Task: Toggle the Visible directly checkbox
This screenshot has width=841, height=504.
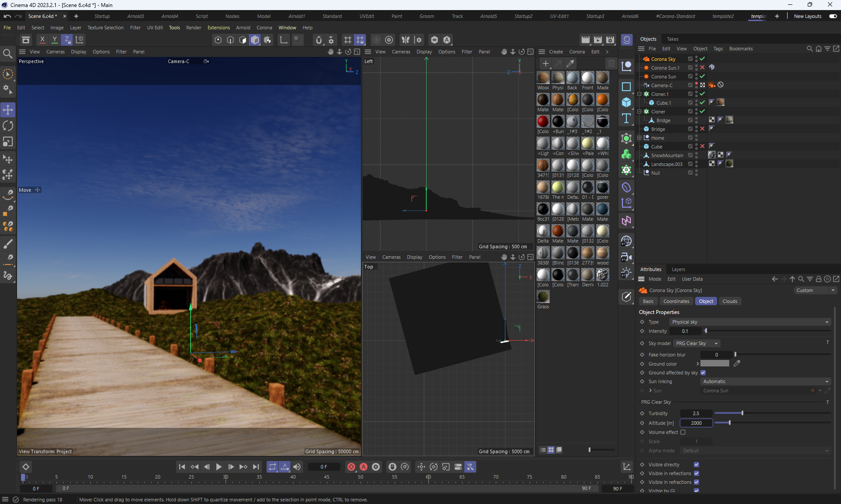Action: [696, 465]
